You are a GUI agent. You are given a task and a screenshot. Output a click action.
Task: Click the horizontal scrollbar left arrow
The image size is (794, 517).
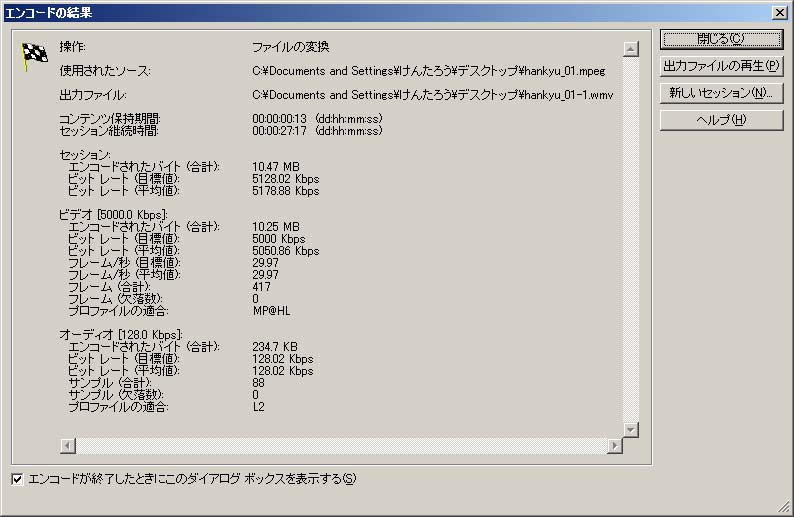tap(68, 446)
